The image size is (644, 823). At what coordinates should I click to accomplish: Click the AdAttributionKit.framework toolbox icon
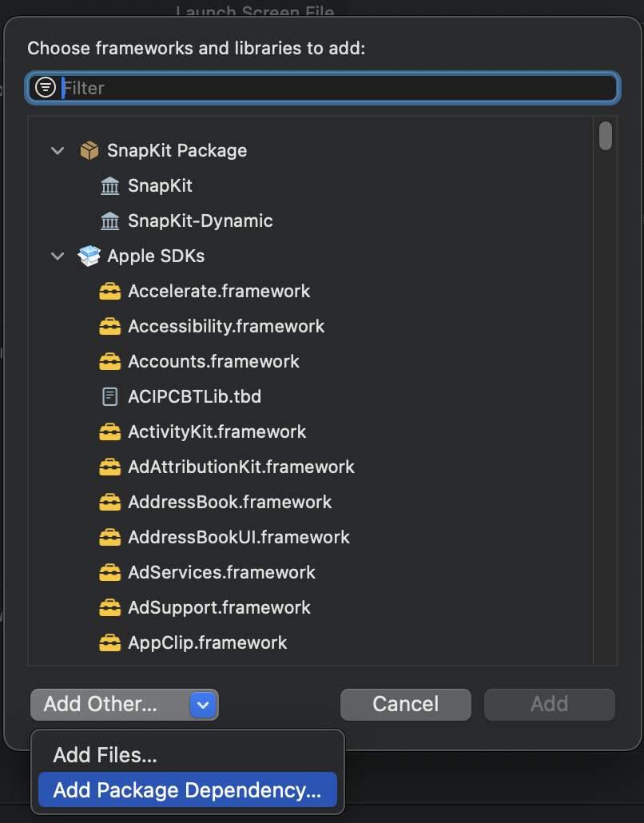(x=109, y=467)
